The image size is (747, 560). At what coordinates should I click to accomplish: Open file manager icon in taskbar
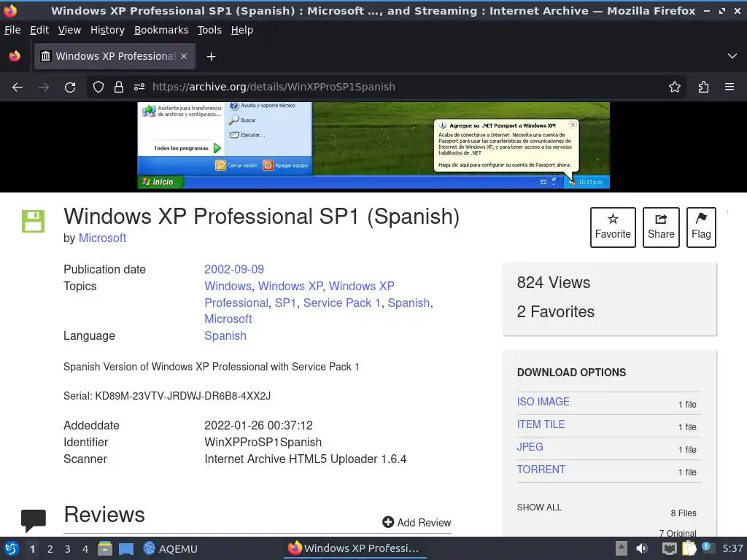click(105, 548)
